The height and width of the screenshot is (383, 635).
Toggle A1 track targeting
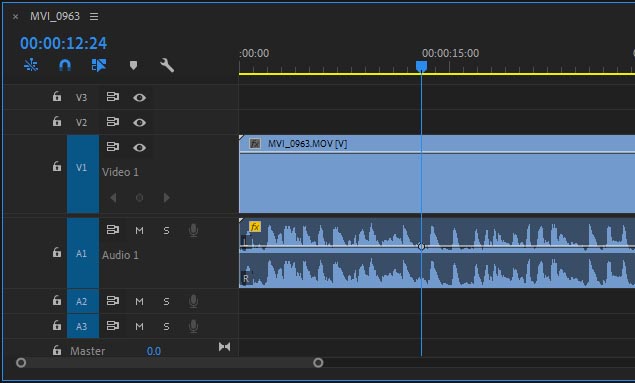pos(83,253)
